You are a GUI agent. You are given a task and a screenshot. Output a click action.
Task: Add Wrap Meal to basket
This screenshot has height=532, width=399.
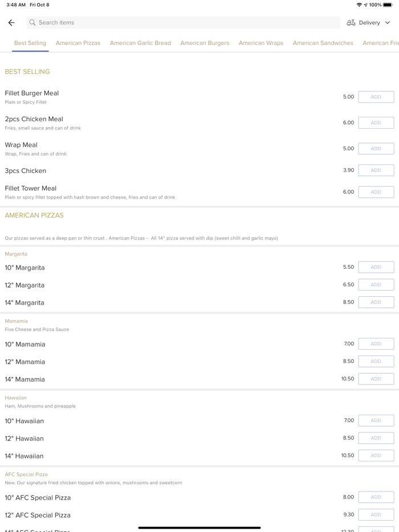tap(376, 149)
